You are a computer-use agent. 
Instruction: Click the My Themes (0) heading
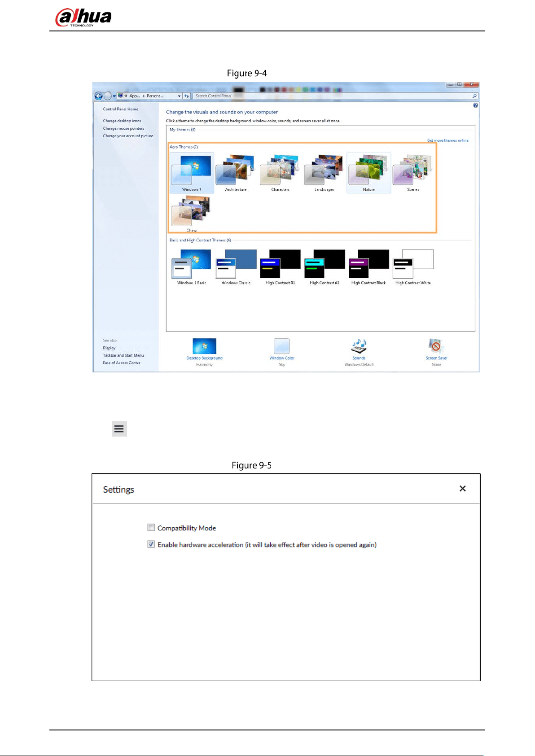tap(182, 130)
